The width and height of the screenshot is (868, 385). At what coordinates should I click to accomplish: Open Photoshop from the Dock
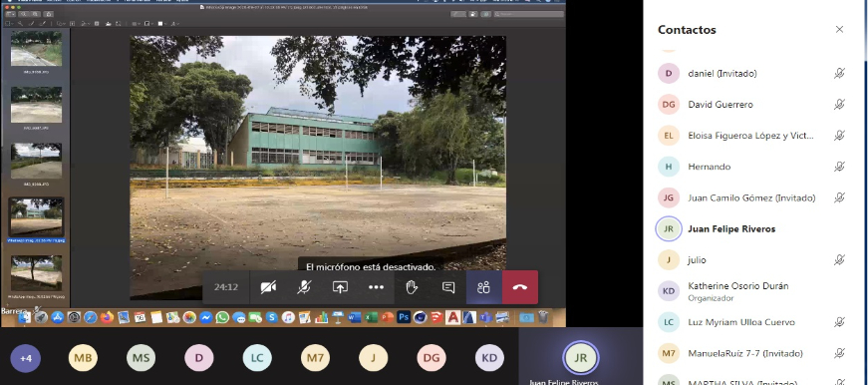tap(405, 317)
